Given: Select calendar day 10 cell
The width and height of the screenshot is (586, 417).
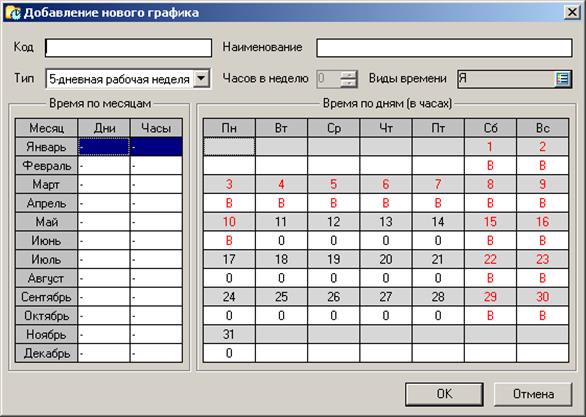Looking at the screenshot, I should [x=229, y=222].
